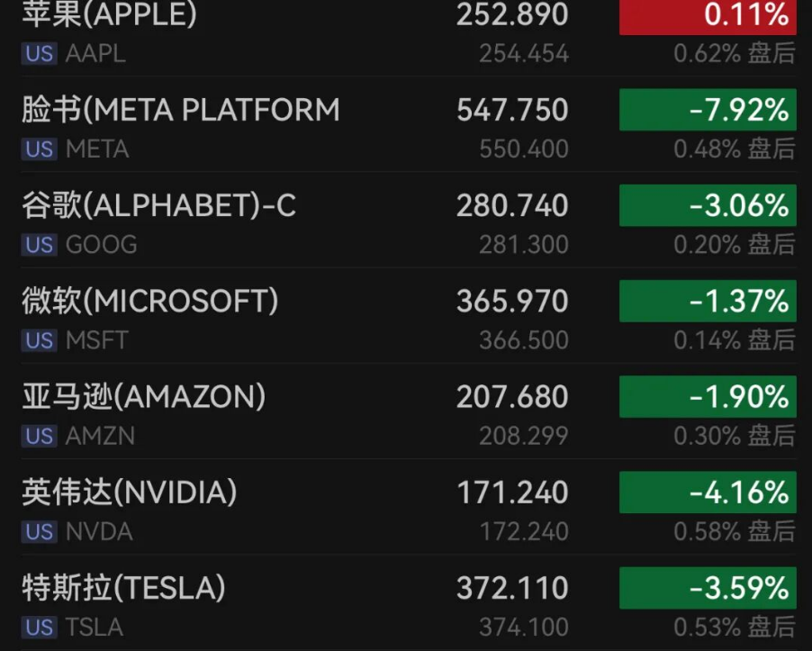Click the US badge next to TSLA
The image size is (812, 651).
click(40, 627)
